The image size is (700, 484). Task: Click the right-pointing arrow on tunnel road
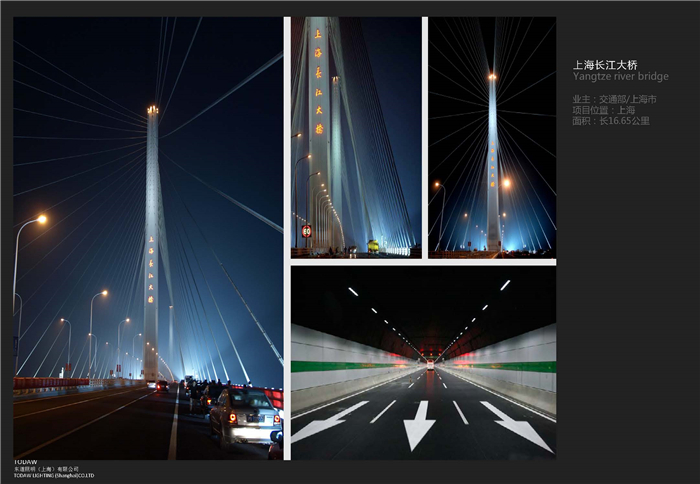tap(517, 425)
